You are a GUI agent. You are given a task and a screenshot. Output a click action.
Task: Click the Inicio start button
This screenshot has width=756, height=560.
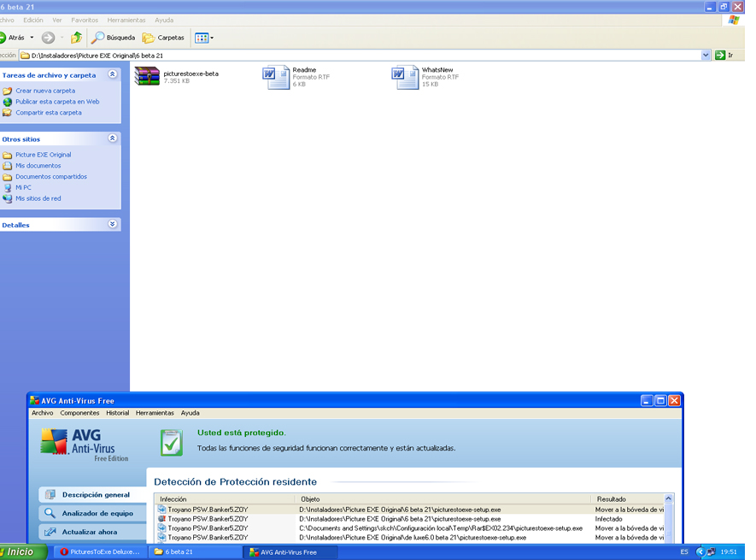[x=20, y=552]
